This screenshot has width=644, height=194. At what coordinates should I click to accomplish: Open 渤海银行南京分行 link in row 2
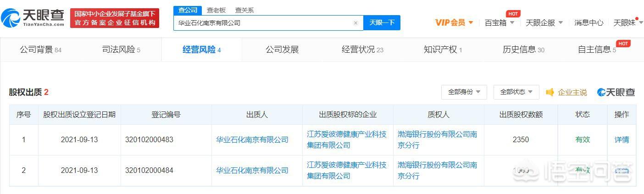(x=437, y=171)
